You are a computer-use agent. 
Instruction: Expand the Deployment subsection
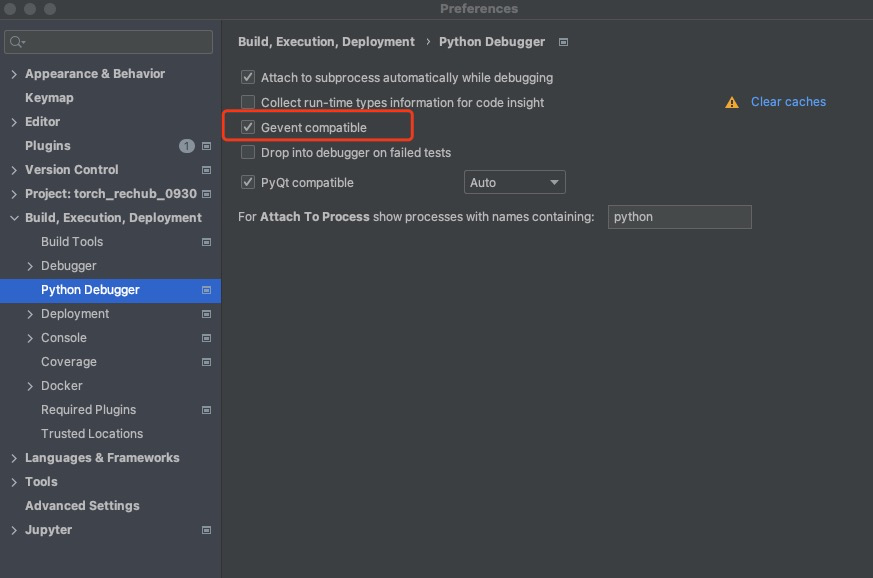point(30,314)
